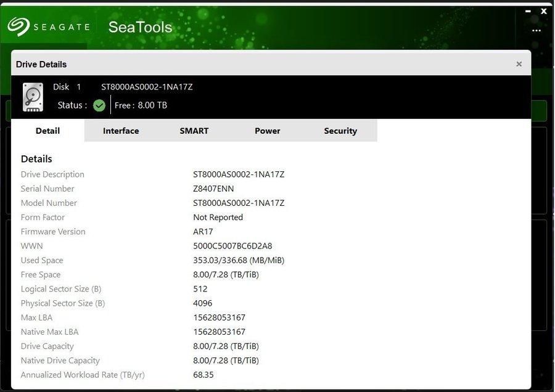The width and height of the screenshot is (555, 392).
Task: Open the three-dots more options menu
Action: click(x=536, y=30)
